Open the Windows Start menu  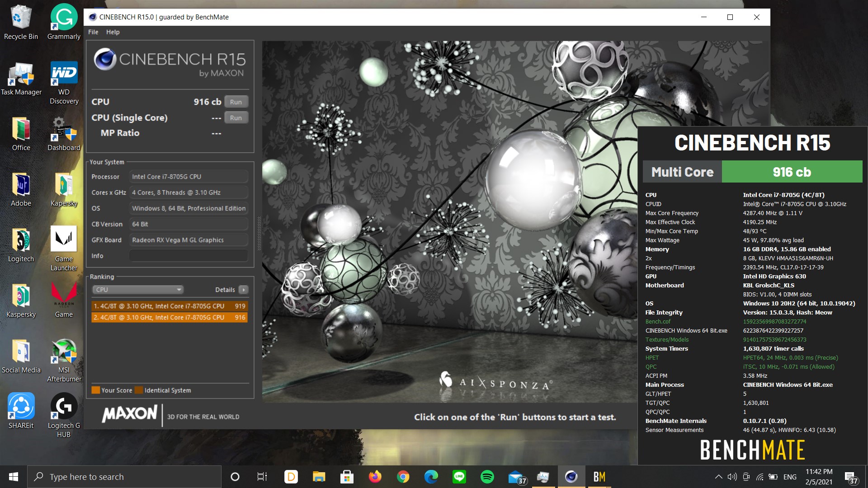pos(14,477)
